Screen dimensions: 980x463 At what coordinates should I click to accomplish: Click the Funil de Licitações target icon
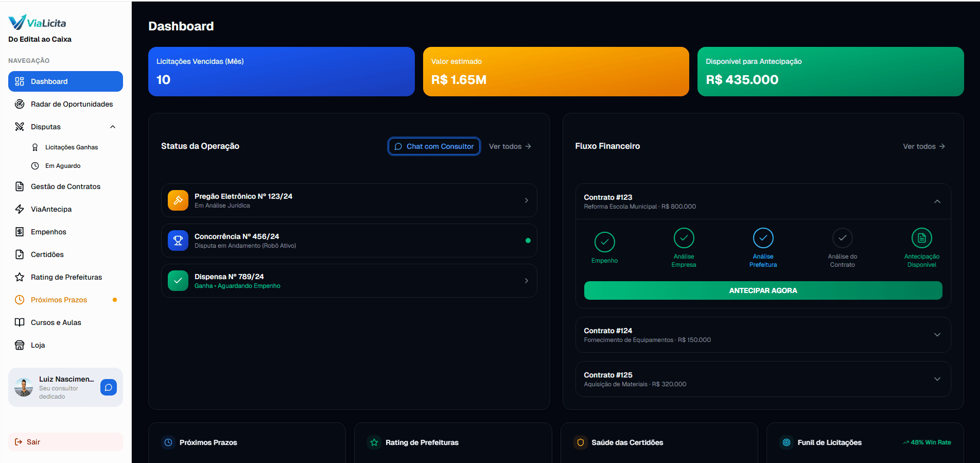click(x=786, y=442)
